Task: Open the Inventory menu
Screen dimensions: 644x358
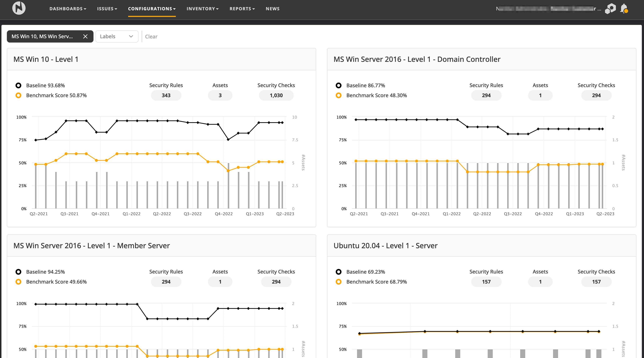Action: [x=203, y=9]
